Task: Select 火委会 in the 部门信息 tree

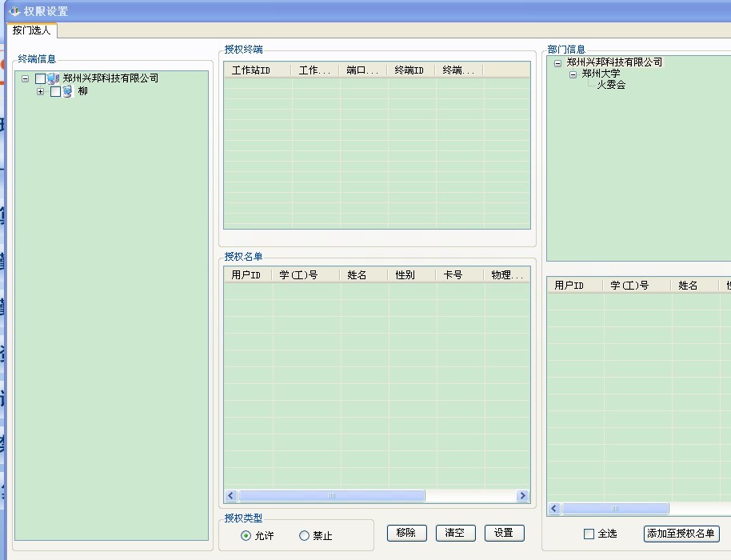Action: (611, 85)
